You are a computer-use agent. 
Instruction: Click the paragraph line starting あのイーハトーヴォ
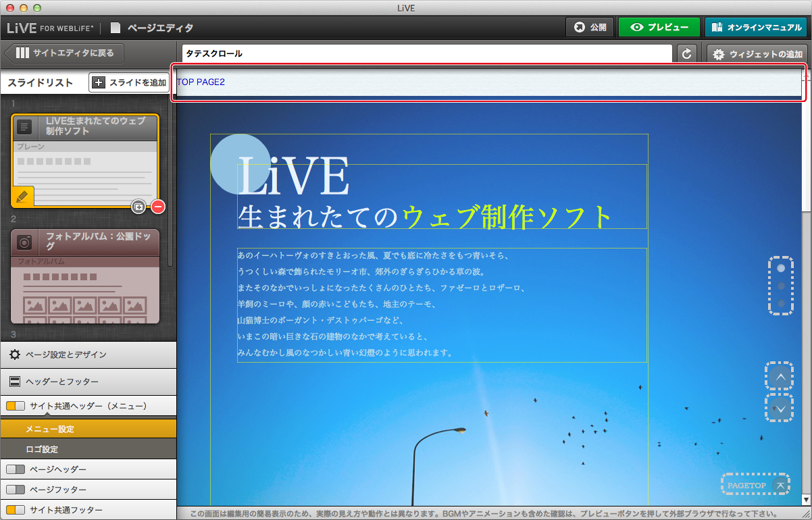374,256
